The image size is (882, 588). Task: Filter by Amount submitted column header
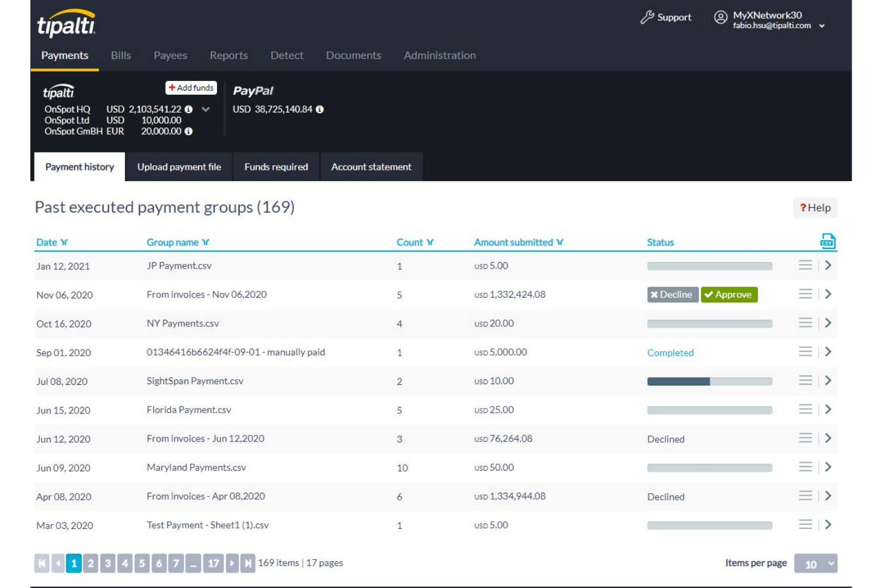click(x=518, y=242)
